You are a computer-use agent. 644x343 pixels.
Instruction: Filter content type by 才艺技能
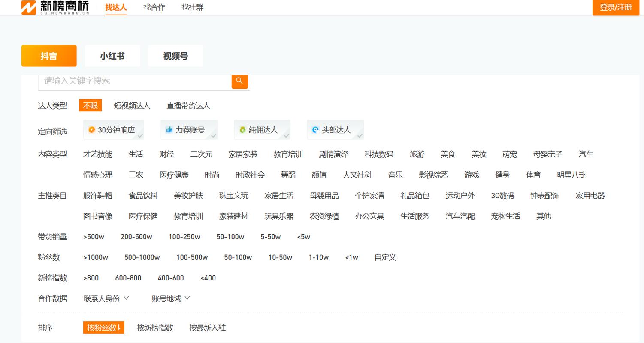coord(98,154)
